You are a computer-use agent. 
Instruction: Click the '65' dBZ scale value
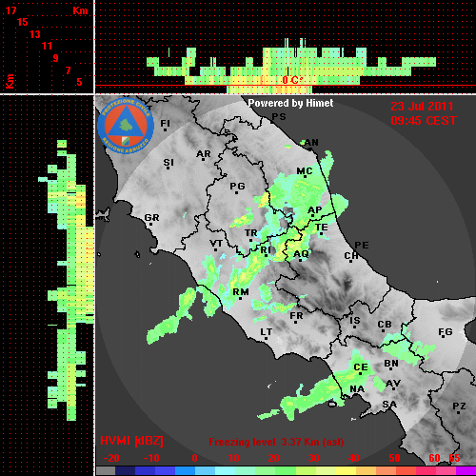click(x=454, y=458)
